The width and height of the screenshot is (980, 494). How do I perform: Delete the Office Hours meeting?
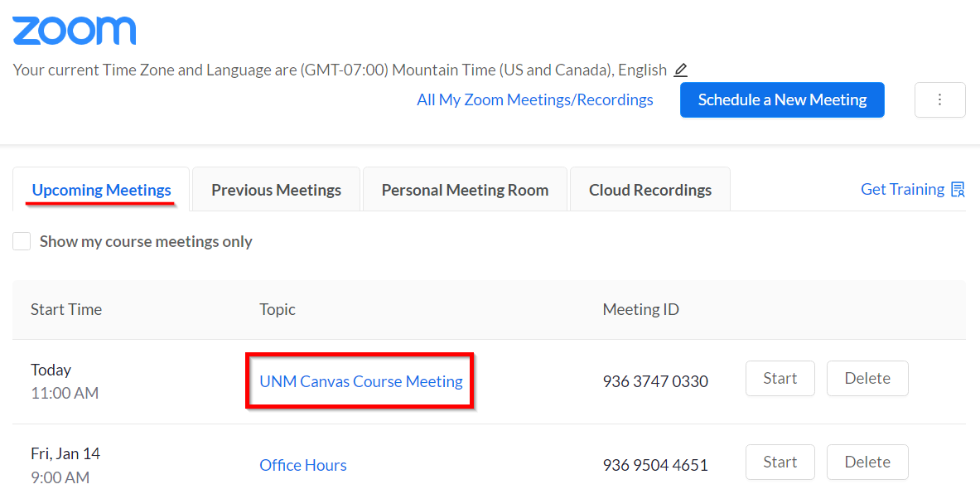point(867,463)
